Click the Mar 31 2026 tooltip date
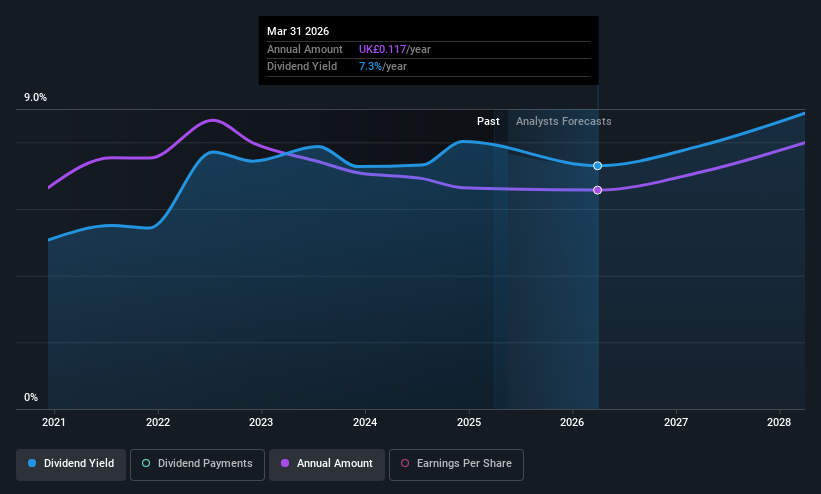This screenshot has height=494, width=821. (298, 31)
